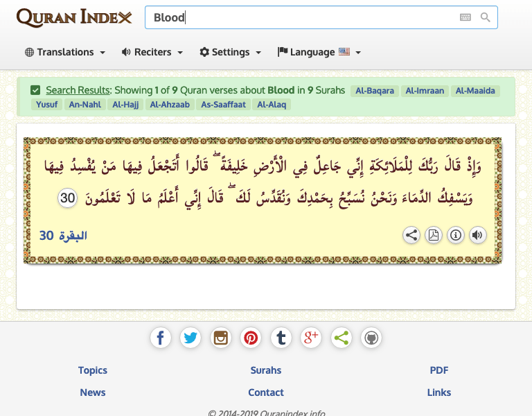This screenshot has width=532, height=416.
Task: Select the Al-Baqara surah tag
Action: pos(375,91)
